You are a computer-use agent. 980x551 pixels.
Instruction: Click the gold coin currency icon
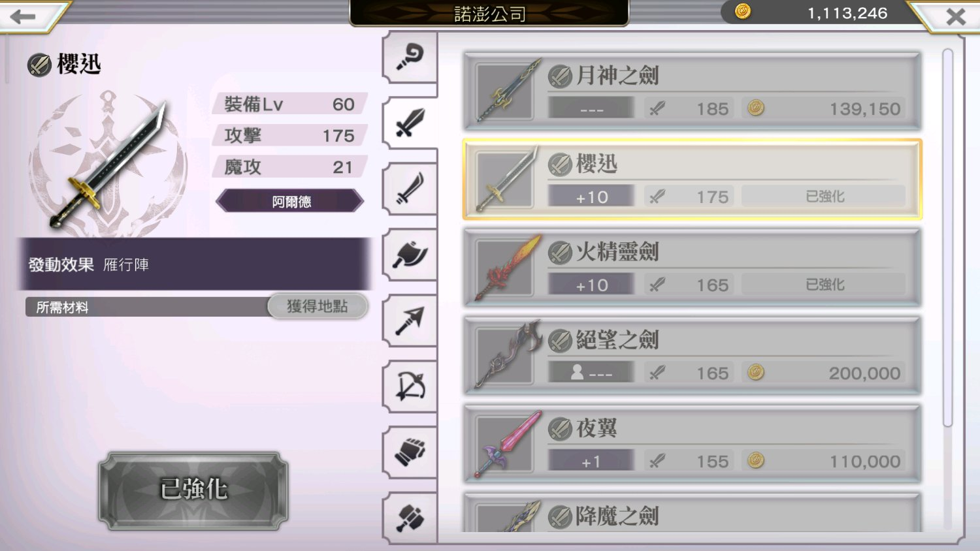pos(743,11)
